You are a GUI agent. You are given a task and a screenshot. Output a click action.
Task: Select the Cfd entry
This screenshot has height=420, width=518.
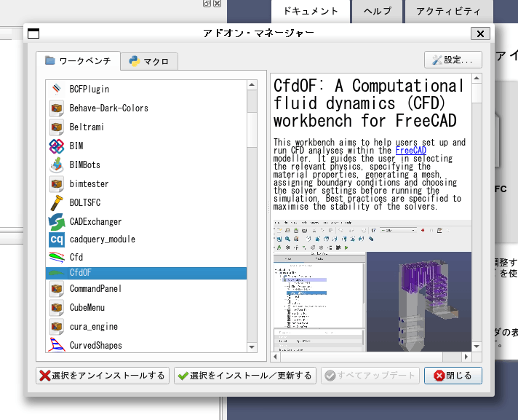pyautogui.click(x=146, y=257)
